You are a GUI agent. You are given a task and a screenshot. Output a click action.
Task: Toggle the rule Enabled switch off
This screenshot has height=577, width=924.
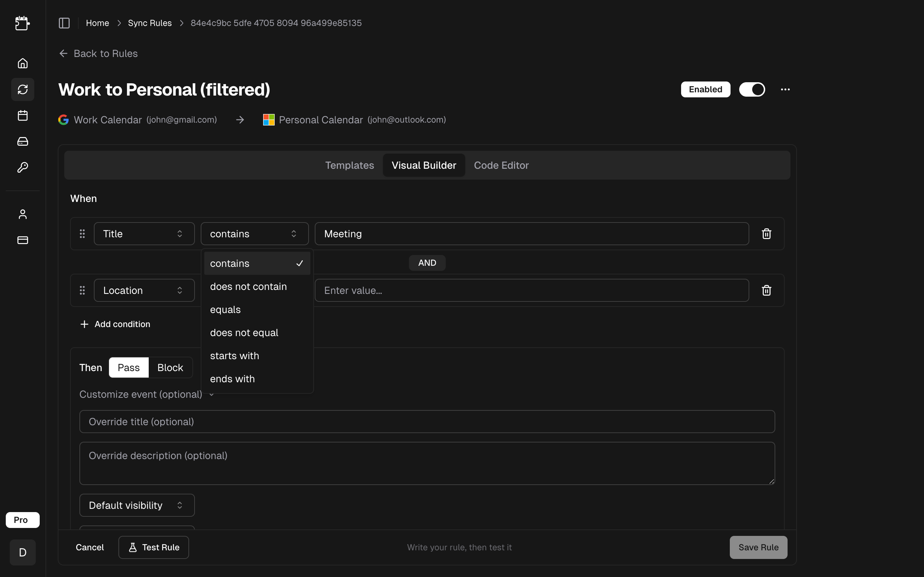click(x=752, y=89)
